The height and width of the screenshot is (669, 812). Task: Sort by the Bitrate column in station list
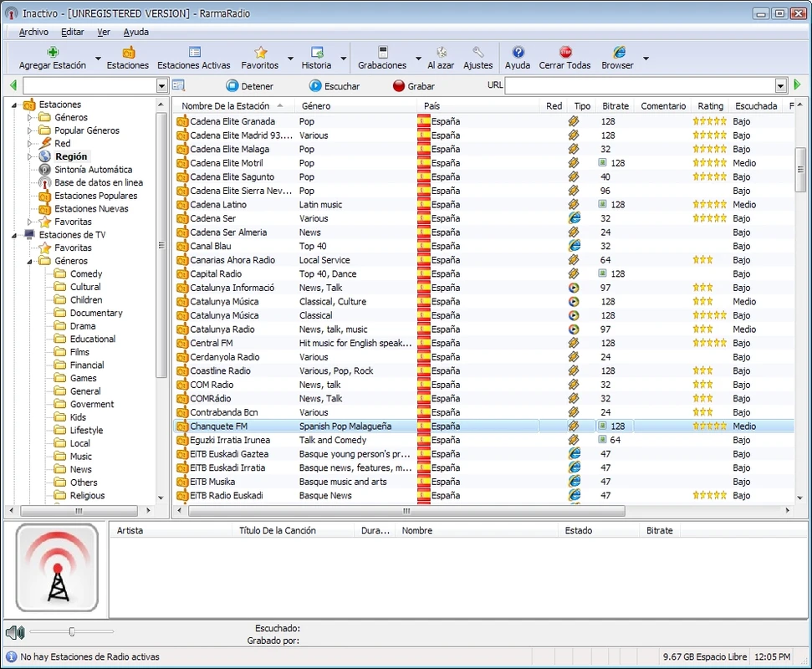tap(615, 105)
